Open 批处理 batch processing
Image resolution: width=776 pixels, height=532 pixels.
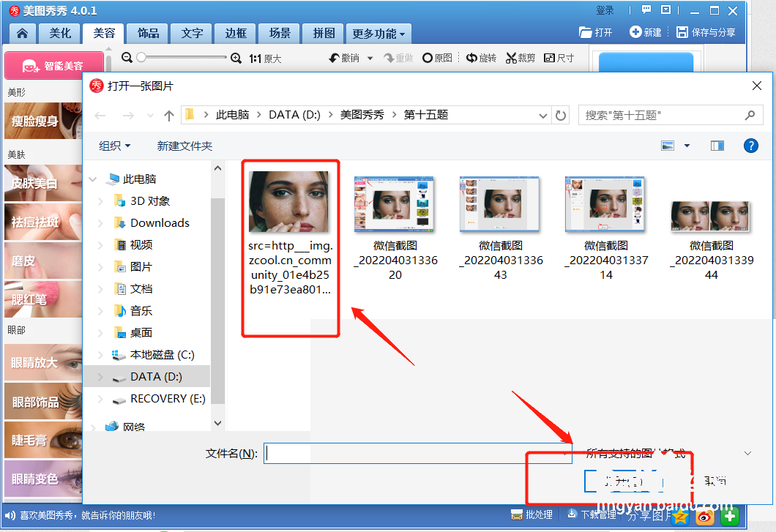point(531,514)
